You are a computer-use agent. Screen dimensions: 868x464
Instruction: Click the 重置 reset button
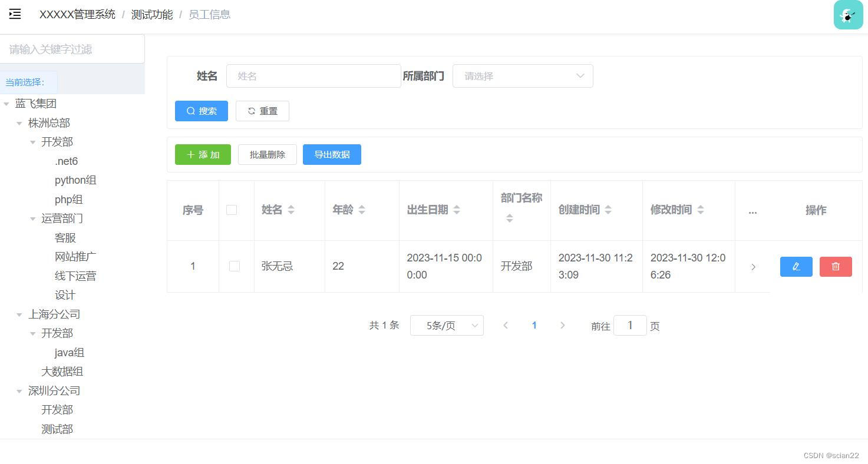[x=262, y=111]
